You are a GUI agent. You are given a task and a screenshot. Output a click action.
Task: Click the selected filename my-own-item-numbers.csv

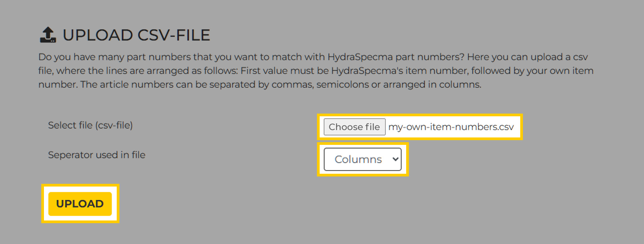[x=451, y=127]
